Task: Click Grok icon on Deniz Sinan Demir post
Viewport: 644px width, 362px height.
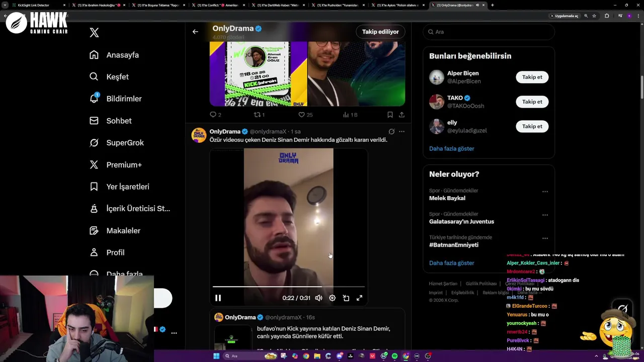Action: click(391, 132)
